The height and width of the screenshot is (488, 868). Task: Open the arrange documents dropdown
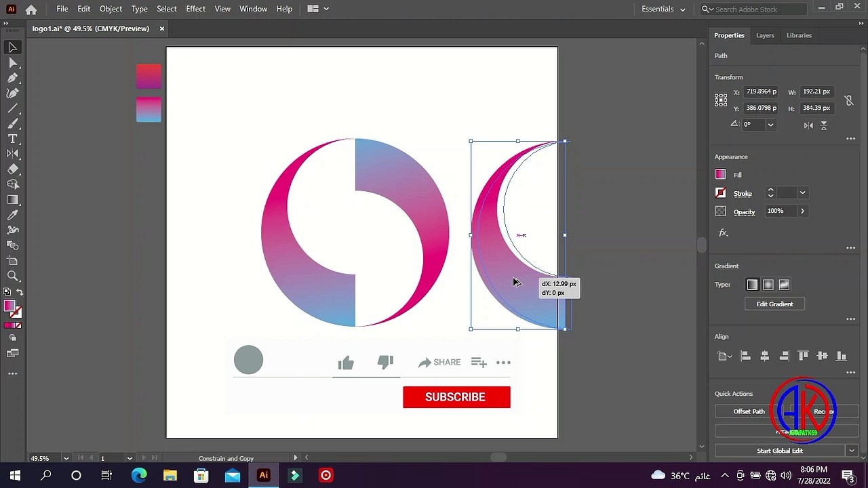(318, 9)
